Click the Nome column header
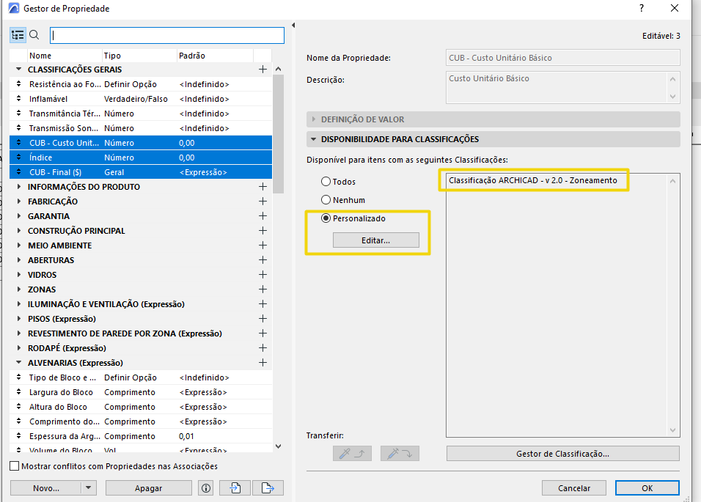701x502 pixels. [x=64, y=56]
